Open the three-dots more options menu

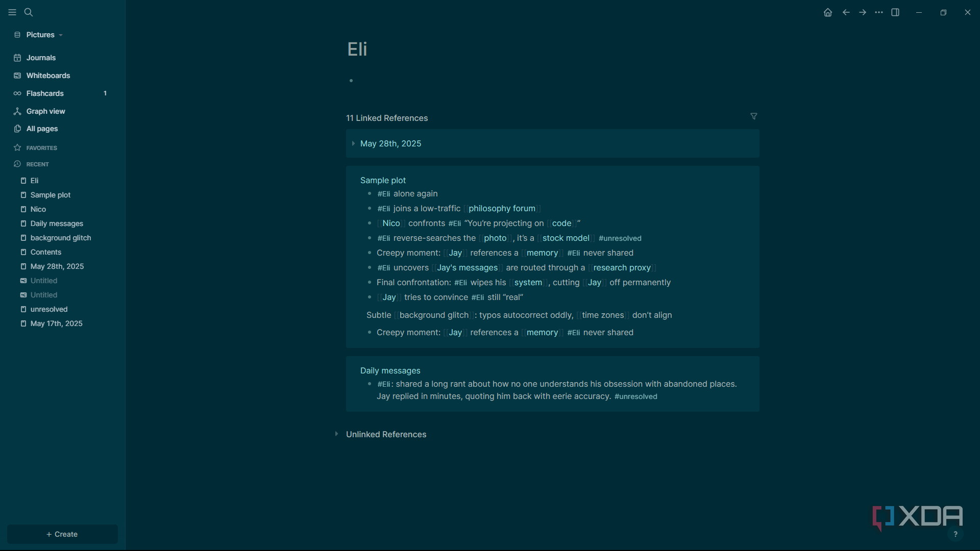[879, 12]
